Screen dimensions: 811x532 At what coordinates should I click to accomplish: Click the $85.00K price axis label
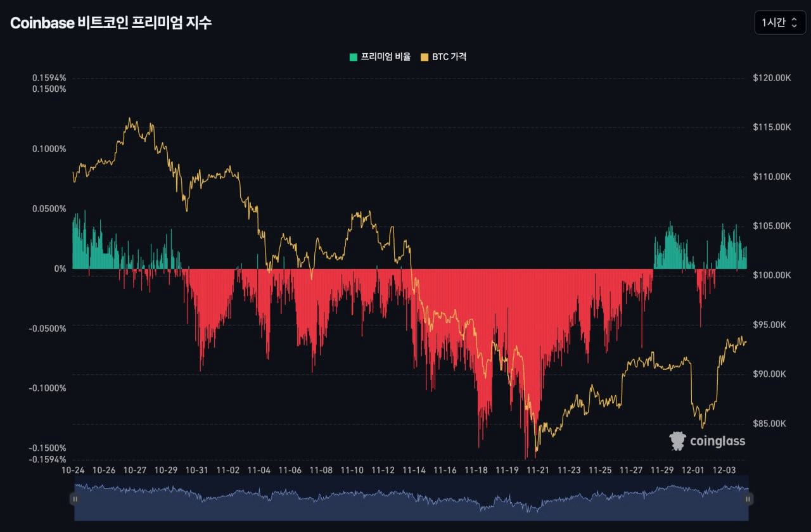pos(771,424)
